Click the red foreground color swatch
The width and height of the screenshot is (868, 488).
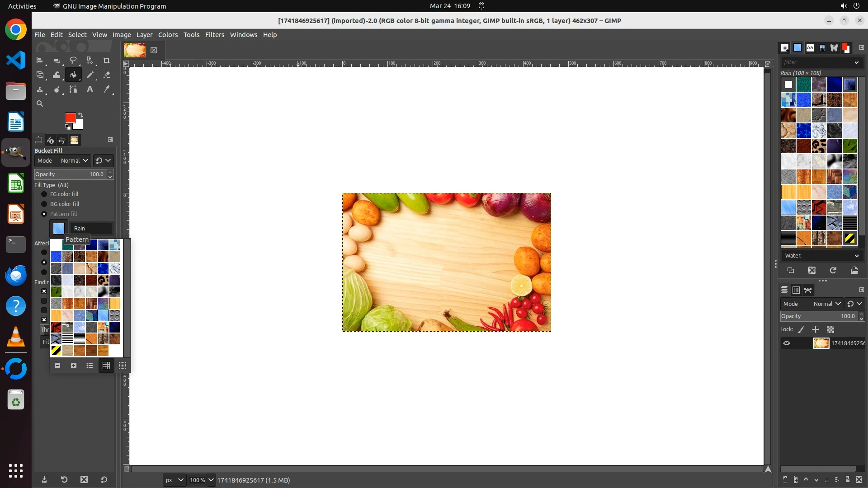[x=70, y=118]
